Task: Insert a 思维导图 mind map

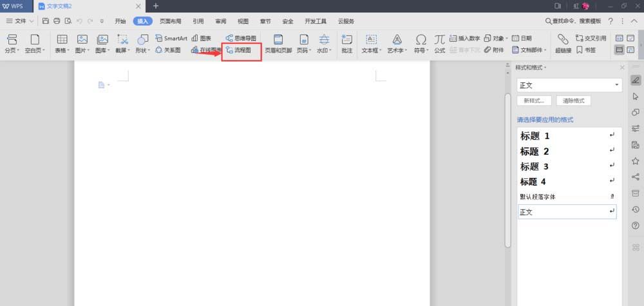Action: point(241,38)
